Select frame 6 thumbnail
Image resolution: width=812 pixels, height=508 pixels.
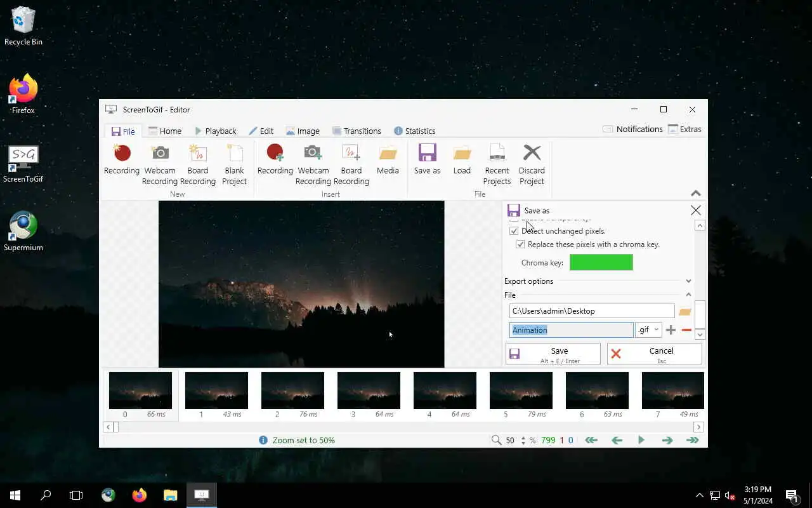(597, 394)
